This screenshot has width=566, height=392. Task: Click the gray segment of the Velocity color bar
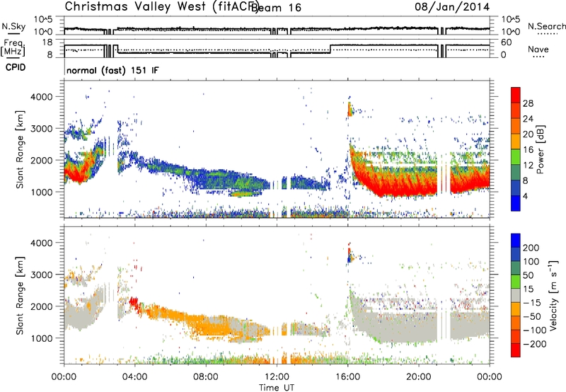coord(516,296)
